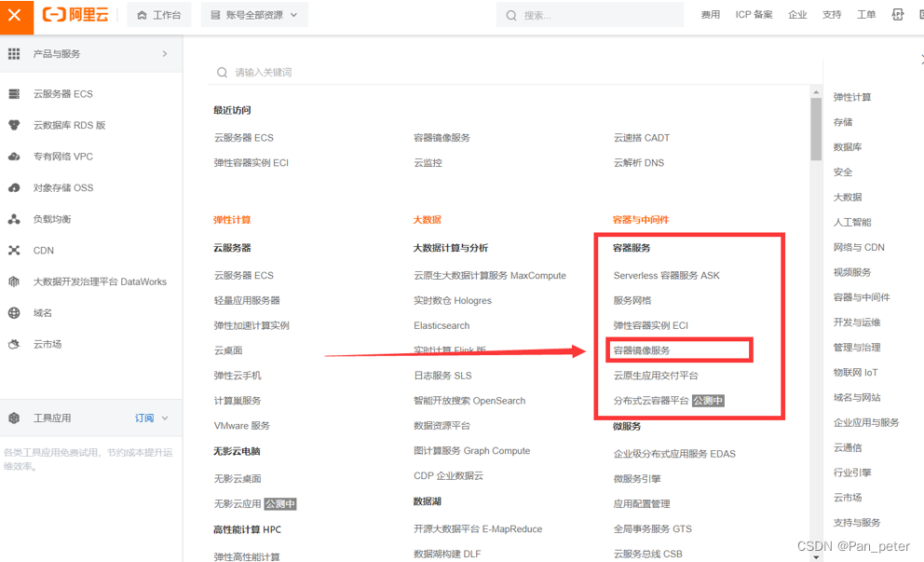Open 无影云应用 link
The image size is (924, 562).
click(x=237, y=503)
